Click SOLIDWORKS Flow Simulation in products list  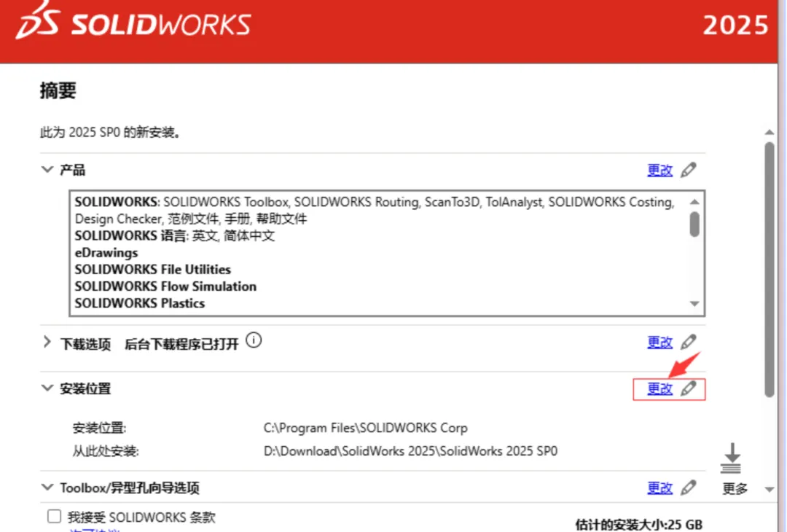(165, 286)
